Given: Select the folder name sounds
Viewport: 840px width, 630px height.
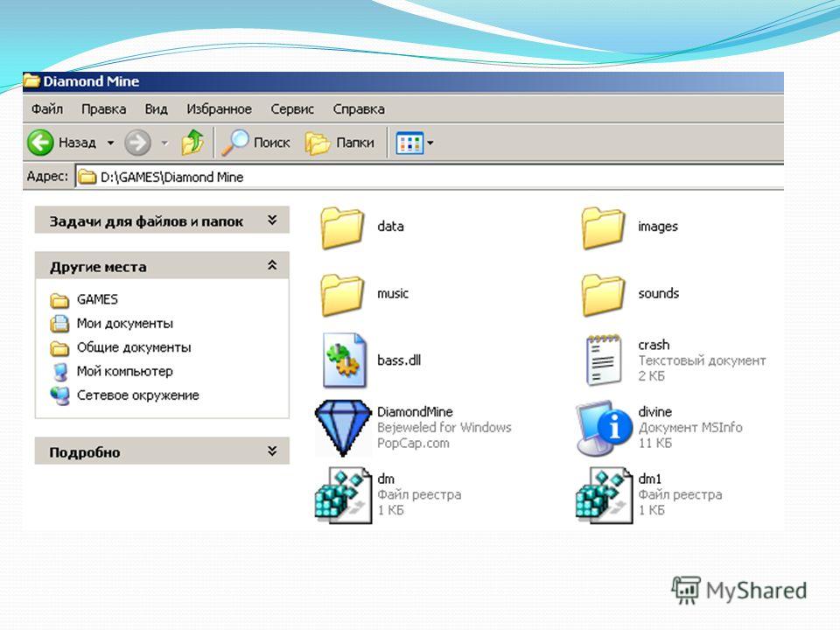Looking at the screenshot, I should click(x=658, y=294).
